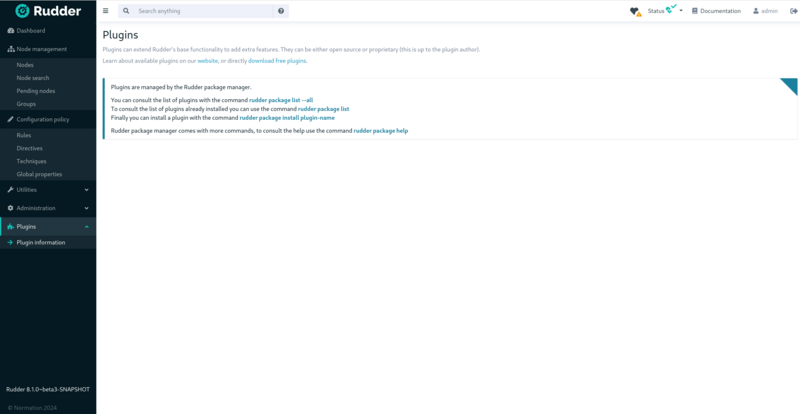
Task: Click the Administration menu
Action: pyautogui.click(x=48, y=208)
